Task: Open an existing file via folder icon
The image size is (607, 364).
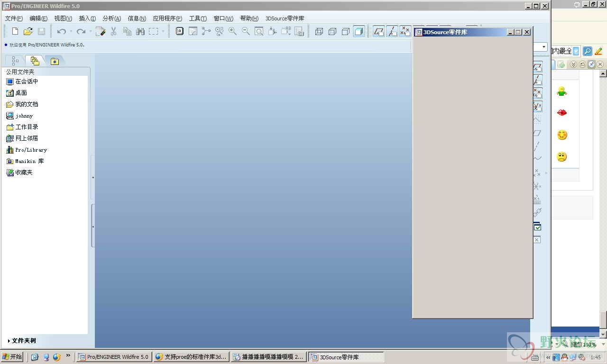Action: pyautogui.click(x=28, y=31)
